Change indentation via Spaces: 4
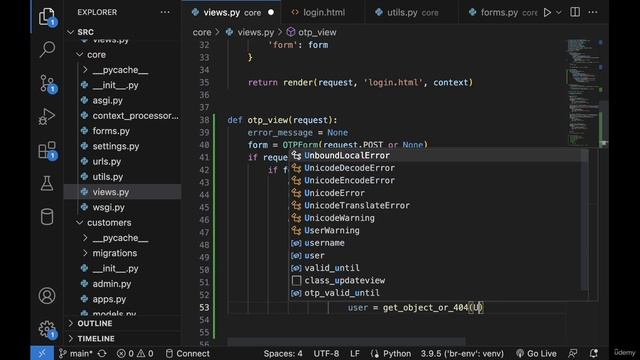This screenshot has width=640, height=360. (283, 353)
